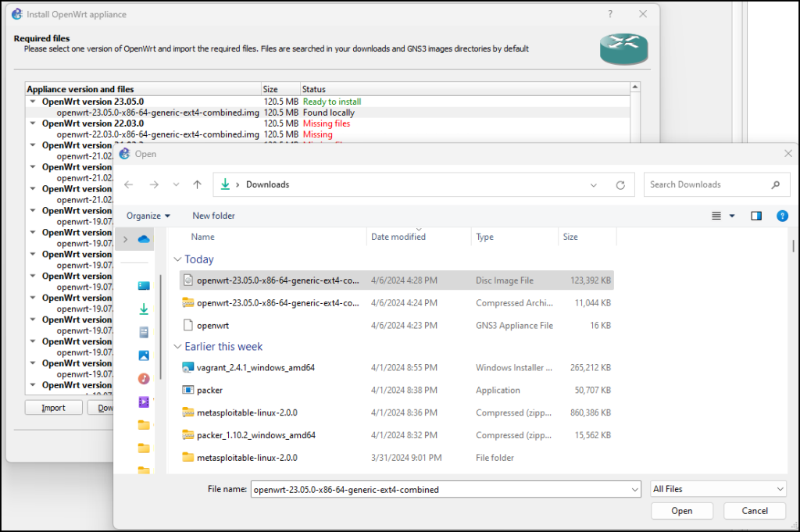
Task: Sort files by the Size column
Action: coord(570,237)
